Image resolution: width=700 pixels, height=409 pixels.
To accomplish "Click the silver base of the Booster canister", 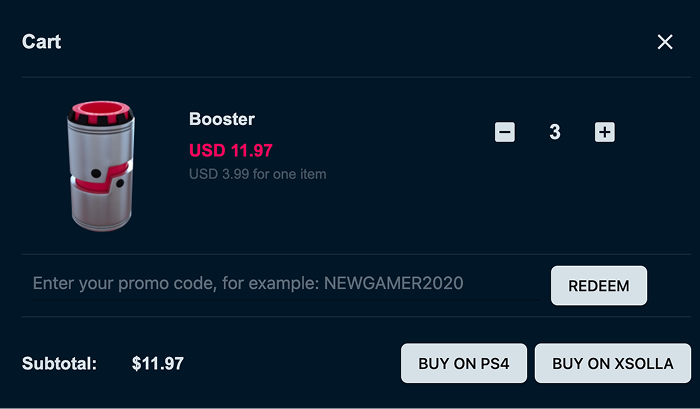I will [96, 210].
